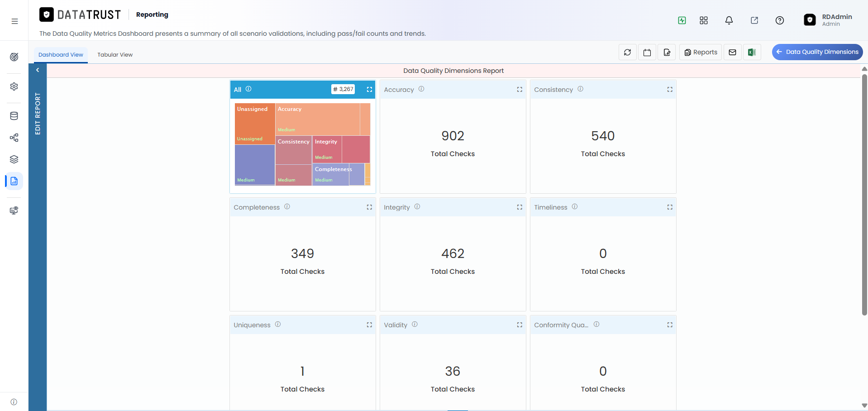868x411 pixels.
Task: Open the RDAdmin user profile
Action: pyautogui.click(x=828, y=20)
